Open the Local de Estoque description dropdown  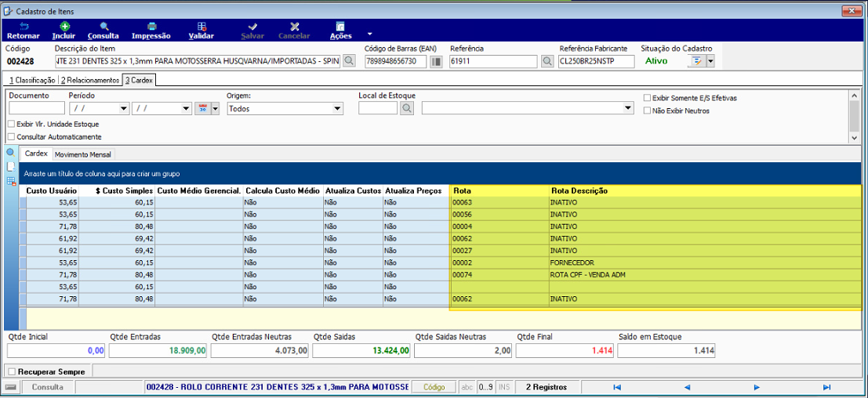click(x=627, y=109)
